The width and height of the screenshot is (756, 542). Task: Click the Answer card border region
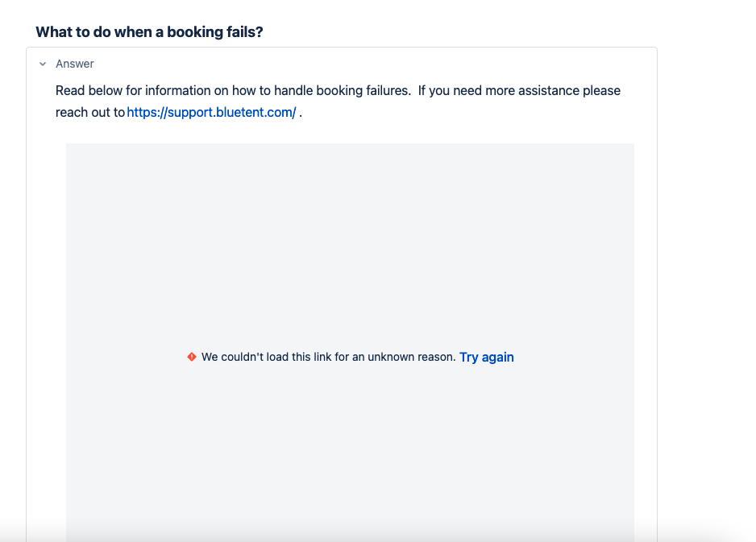[656, 242]
